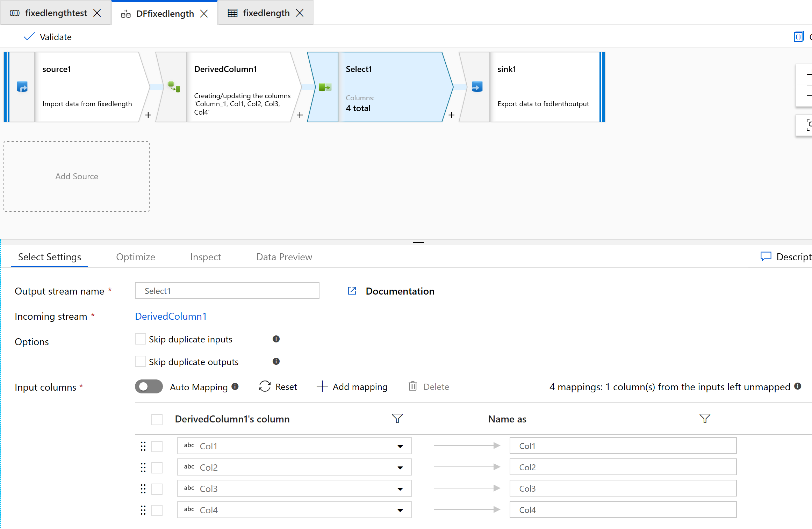Click the plus icon after DerivedColumn1
This screenshot has width=812, height=529.
(x=300, y=115)
